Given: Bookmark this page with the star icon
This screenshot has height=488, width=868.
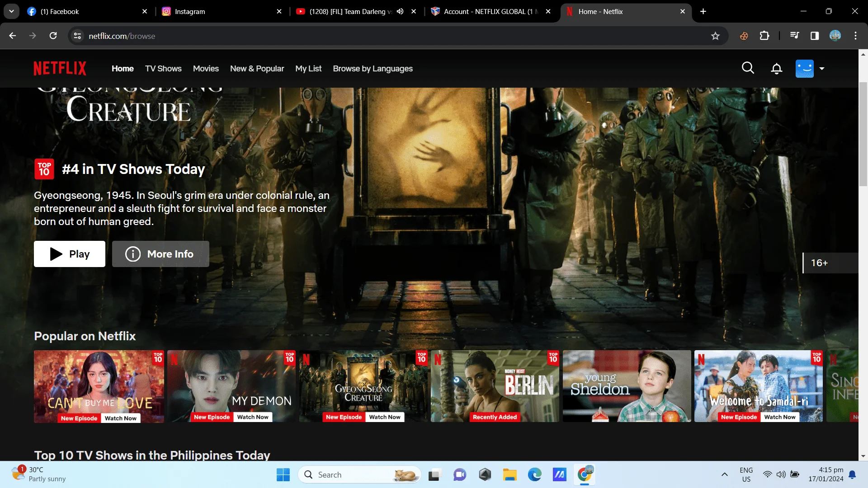Looking at the screenshot, I should [715, 36].
